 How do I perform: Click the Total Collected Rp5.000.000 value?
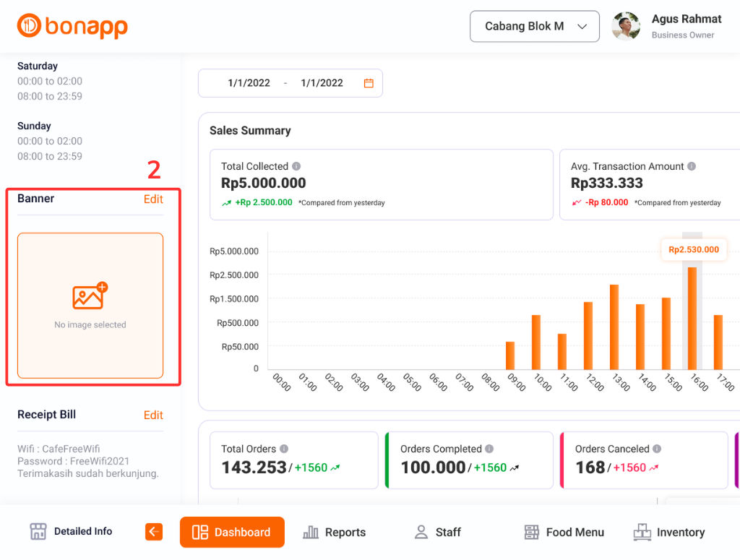[263, 183]
